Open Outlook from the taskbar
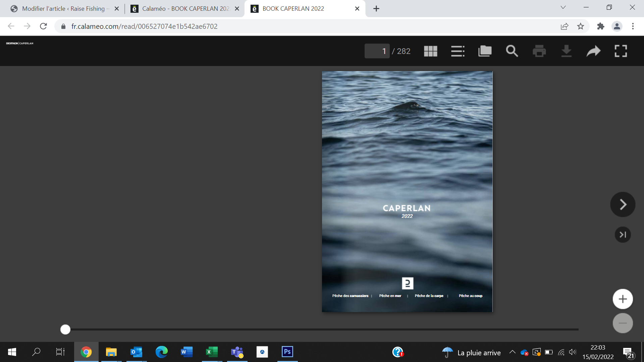The height and width of the screenshot is (362, 644). pyautogui.click(x=137, y=352)
